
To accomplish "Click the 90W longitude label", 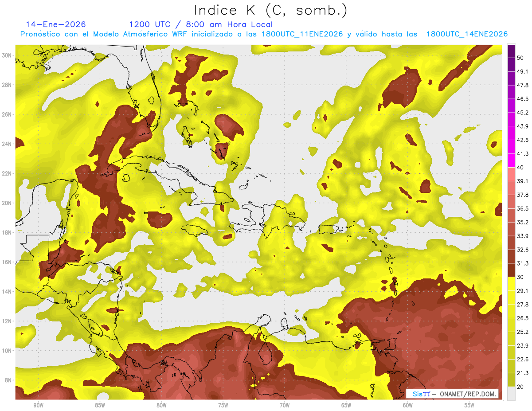I will tap(38, 405).
